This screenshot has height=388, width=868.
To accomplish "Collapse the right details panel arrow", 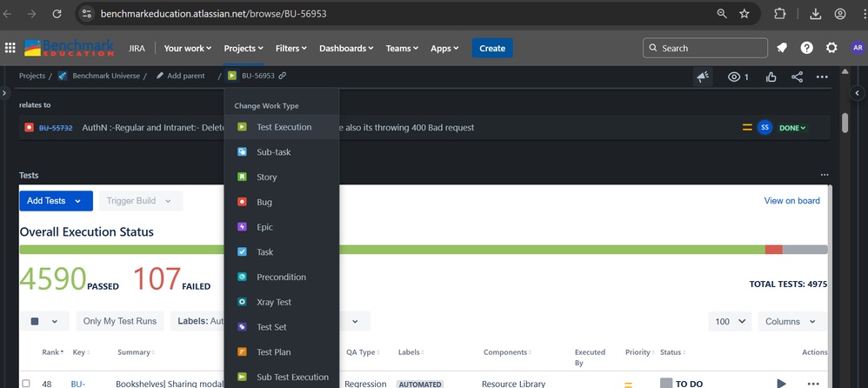I will 857,93.
